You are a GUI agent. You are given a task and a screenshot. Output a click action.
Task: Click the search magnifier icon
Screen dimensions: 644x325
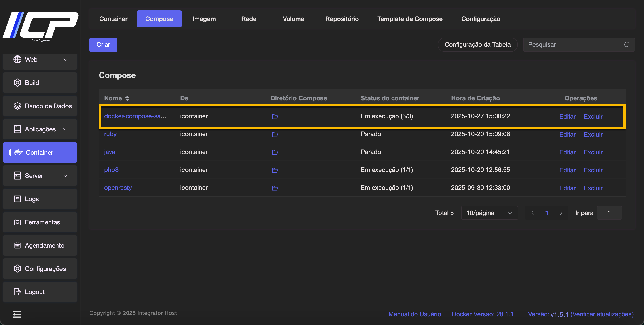pos(627,45)
